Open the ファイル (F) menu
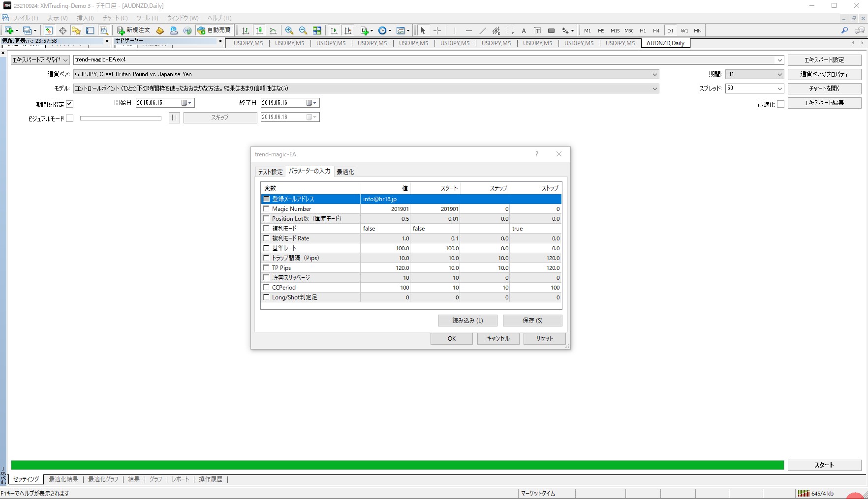Viewport: 868px width, 499px height. [x=26, y=18]
